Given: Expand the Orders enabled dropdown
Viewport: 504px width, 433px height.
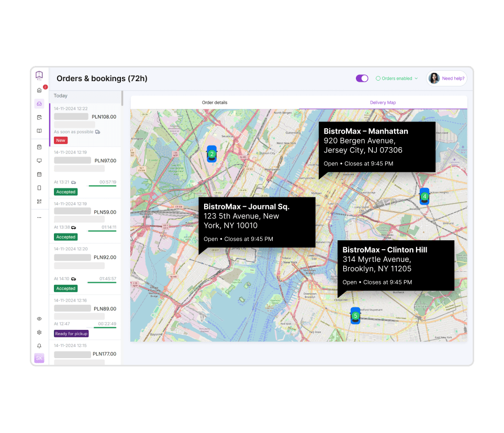Looking at the screenshot, I should 397,79.
